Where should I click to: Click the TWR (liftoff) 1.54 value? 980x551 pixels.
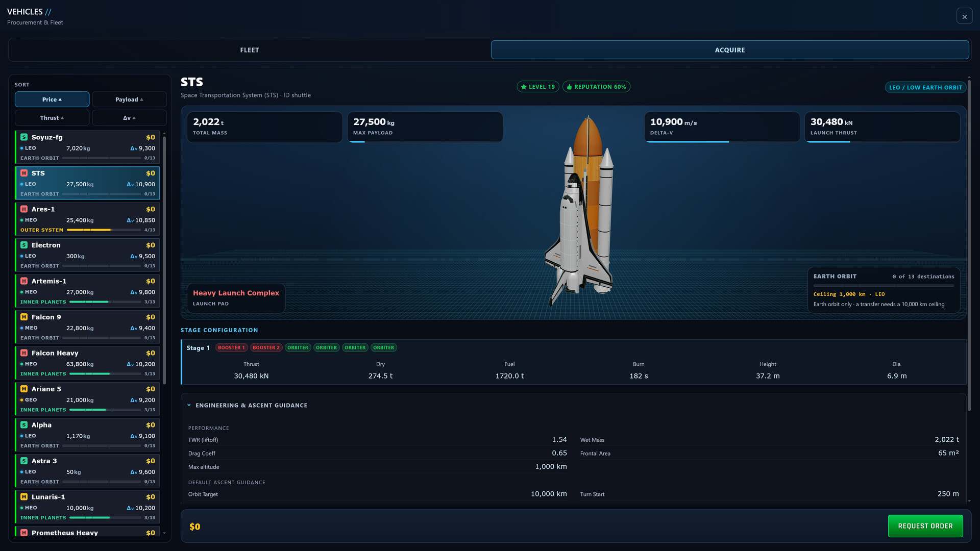click(x=559, y=440)
